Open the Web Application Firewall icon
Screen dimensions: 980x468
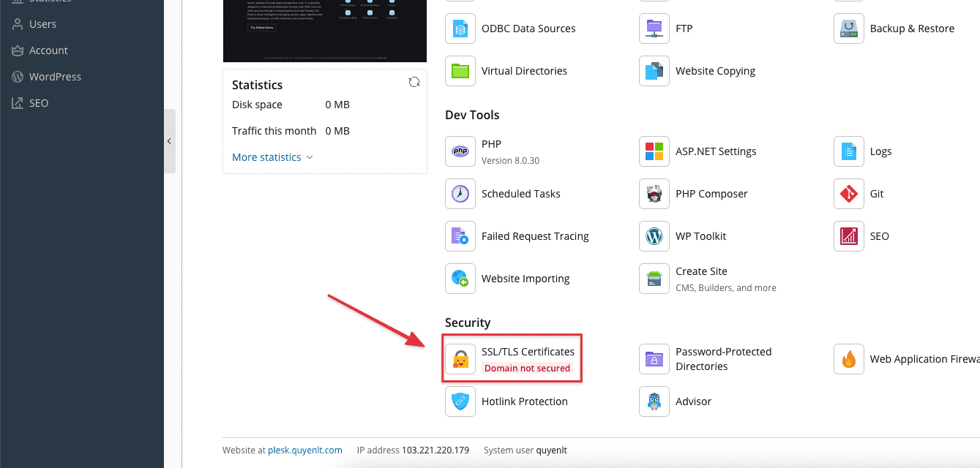849,359
